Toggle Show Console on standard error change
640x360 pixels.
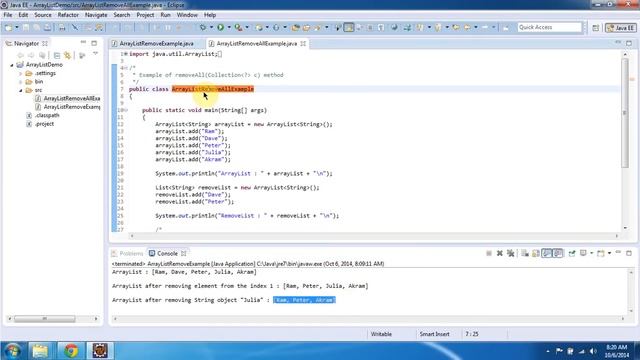tap(558, 253)
